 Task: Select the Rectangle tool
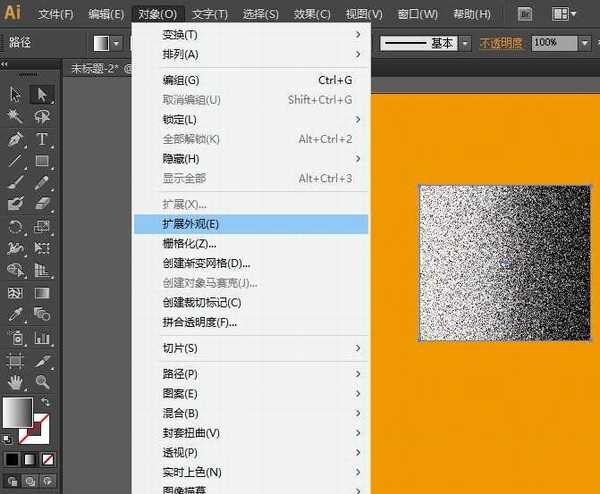coord(42,161)
